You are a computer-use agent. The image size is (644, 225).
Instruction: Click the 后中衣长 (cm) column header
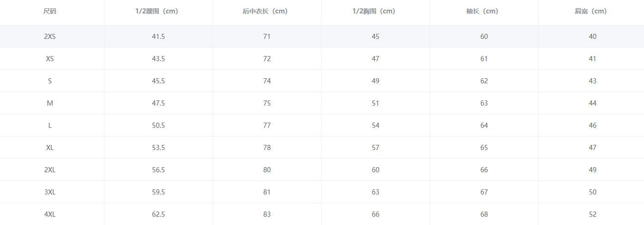[x=267, y=11]
